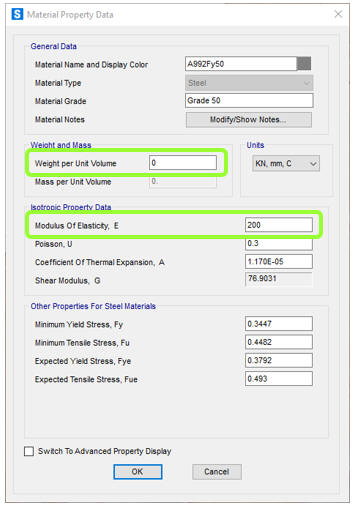This screenshot has height=506, width=362.
Task: Click the 'Material Notes' label
Action: click(60, 120)
